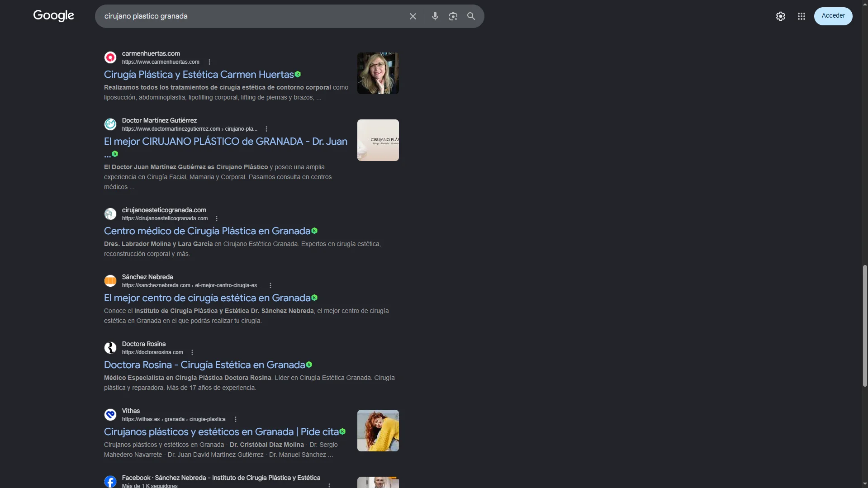Open more options for the Vithas result
The width and height of the screenshot is (868, 488).
pos(236,419)
